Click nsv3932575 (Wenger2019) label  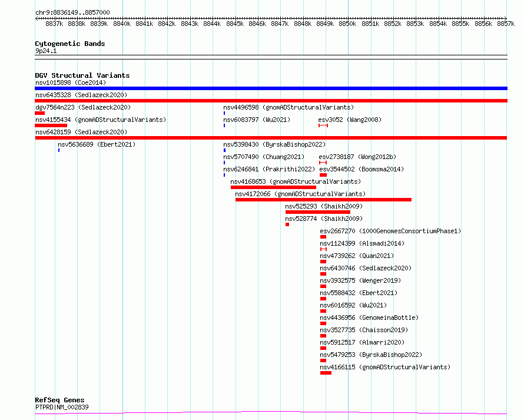(360, 280)
